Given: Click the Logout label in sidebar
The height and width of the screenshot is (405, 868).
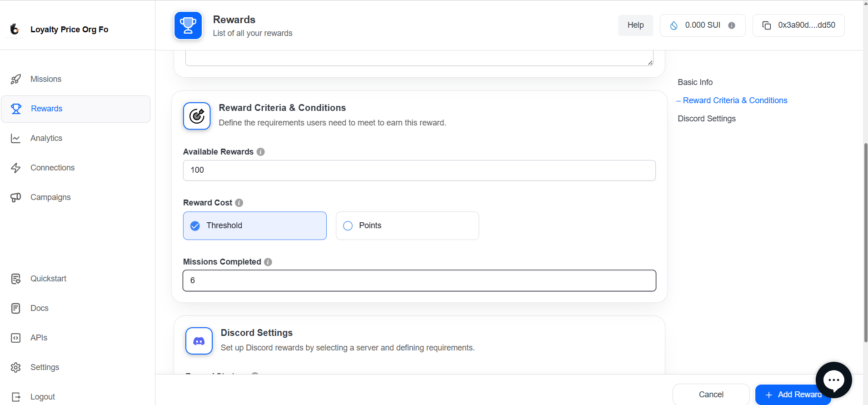Looking at the screenshot, I should pyautogui.click(x=43, y=397).
